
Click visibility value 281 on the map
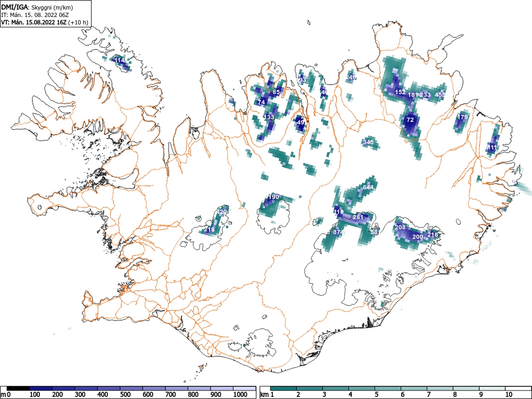click(358, 217)
